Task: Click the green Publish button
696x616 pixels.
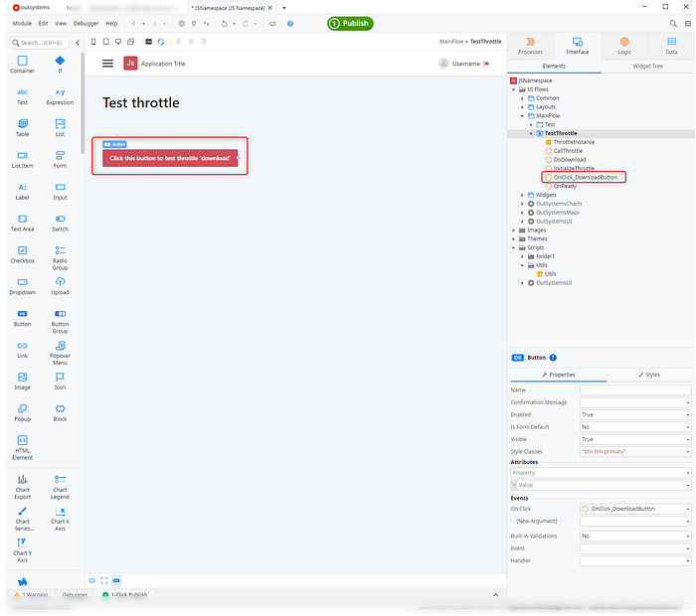Action: [x=350, y=23]
